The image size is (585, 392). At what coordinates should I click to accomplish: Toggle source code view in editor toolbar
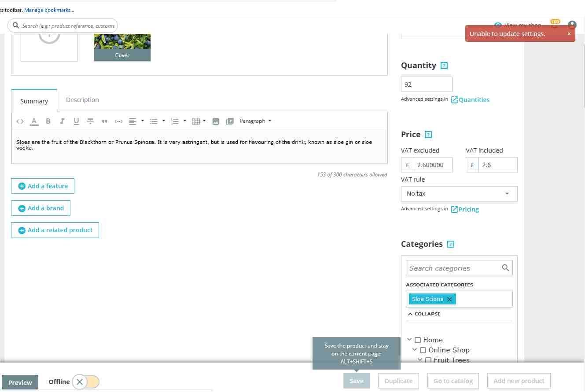click(20, 121)
